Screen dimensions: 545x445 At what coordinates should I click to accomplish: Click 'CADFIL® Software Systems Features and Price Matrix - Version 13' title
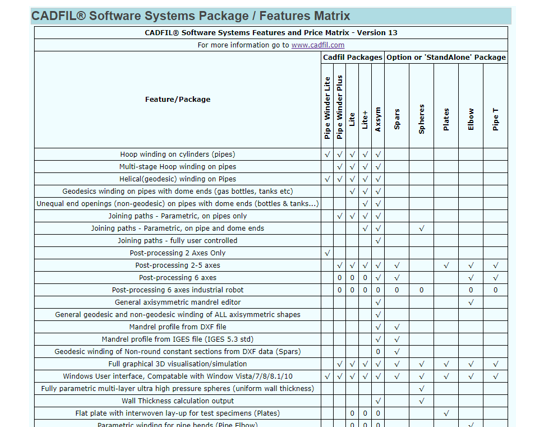pyautogui.click(x=271, y=33)
